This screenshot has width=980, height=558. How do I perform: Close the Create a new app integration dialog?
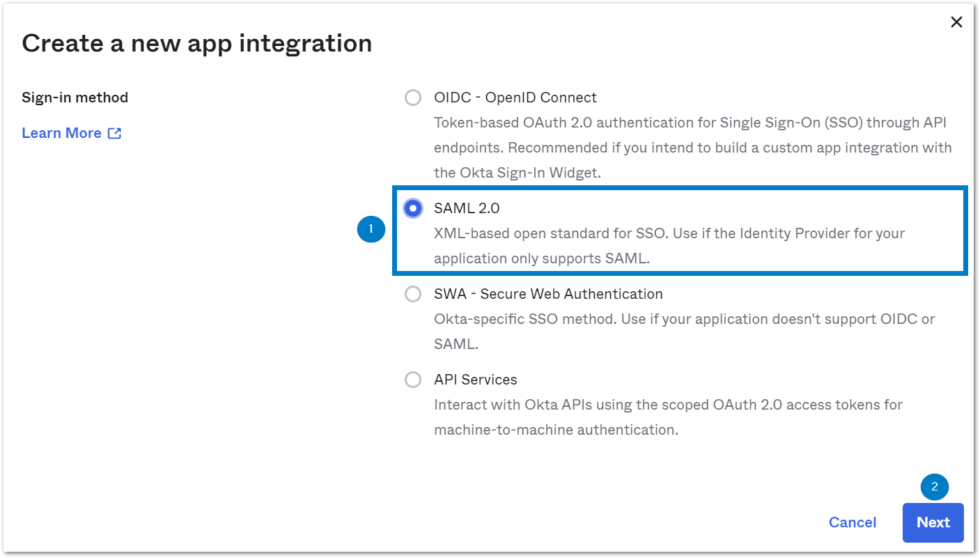tap(956, 22)
